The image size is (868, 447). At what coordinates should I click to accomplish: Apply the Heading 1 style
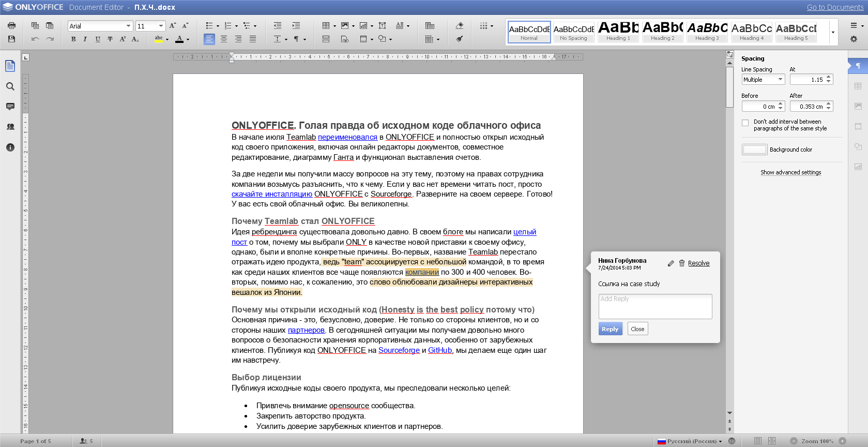[x=618, y=32]
